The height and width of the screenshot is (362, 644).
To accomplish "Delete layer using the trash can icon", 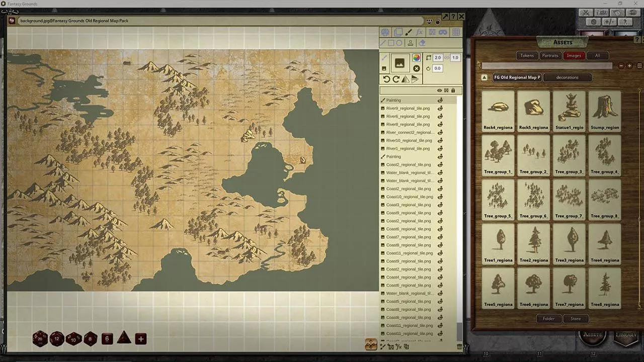I will point(459,346).
